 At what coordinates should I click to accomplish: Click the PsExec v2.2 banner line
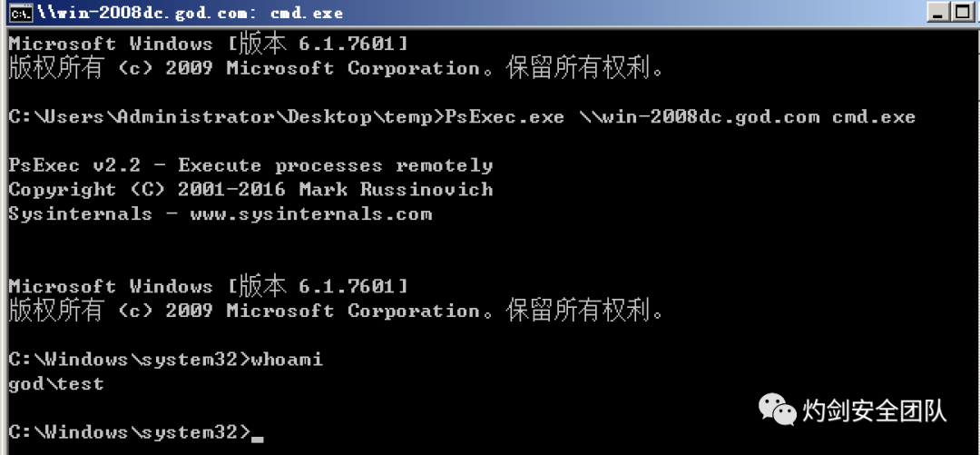250,166
